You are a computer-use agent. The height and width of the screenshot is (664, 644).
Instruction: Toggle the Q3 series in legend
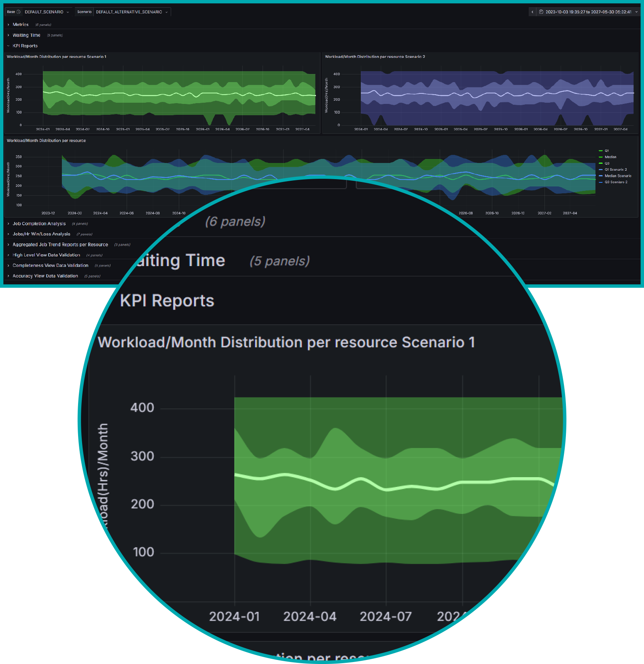pos(607,163)
